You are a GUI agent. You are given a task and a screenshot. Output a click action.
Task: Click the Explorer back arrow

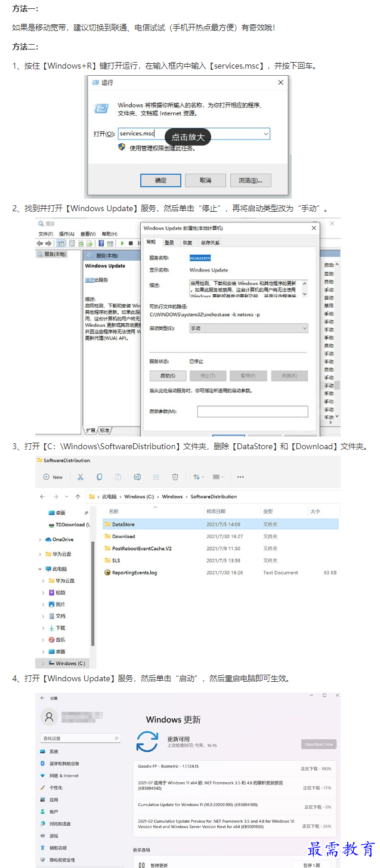(42, 496)
